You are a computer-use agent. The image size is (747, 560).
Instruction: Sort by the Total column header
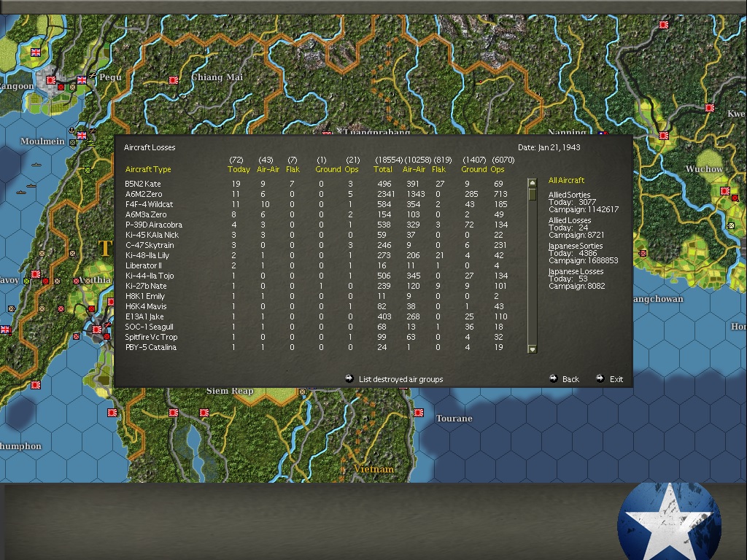[382, 169]
